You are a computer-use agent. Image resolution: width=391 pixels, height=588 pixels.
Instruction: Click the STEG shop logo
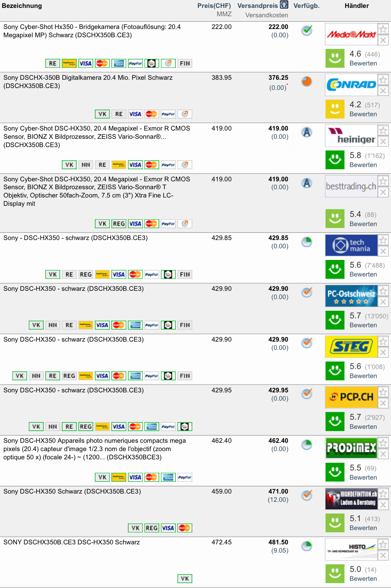point(351,346)
